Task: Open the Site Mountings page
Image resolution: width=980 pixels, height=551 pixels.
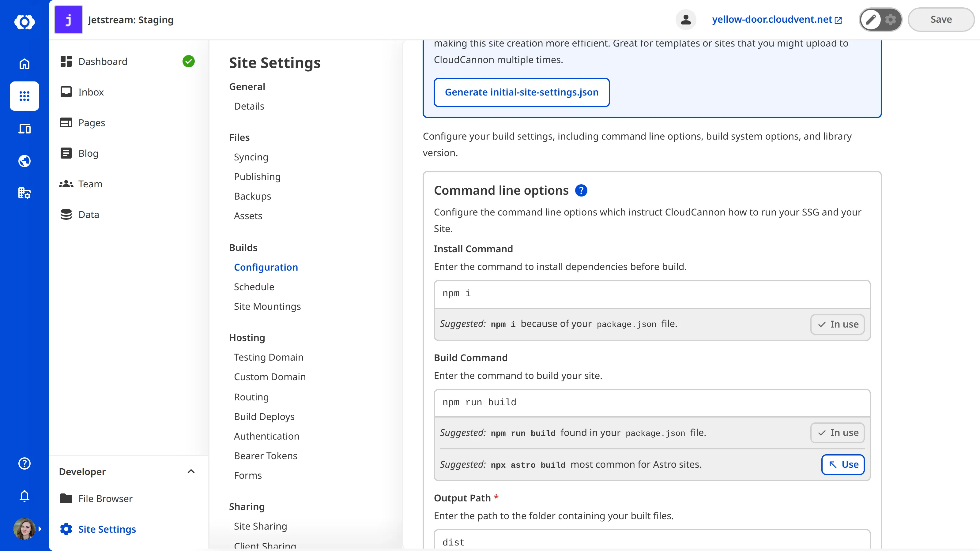Action: (x=267, y=306)
